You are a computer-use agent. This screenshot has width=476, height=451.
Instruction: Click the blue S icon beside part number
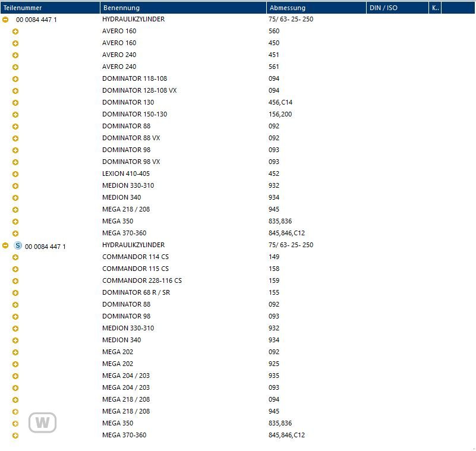coord(17,245)
